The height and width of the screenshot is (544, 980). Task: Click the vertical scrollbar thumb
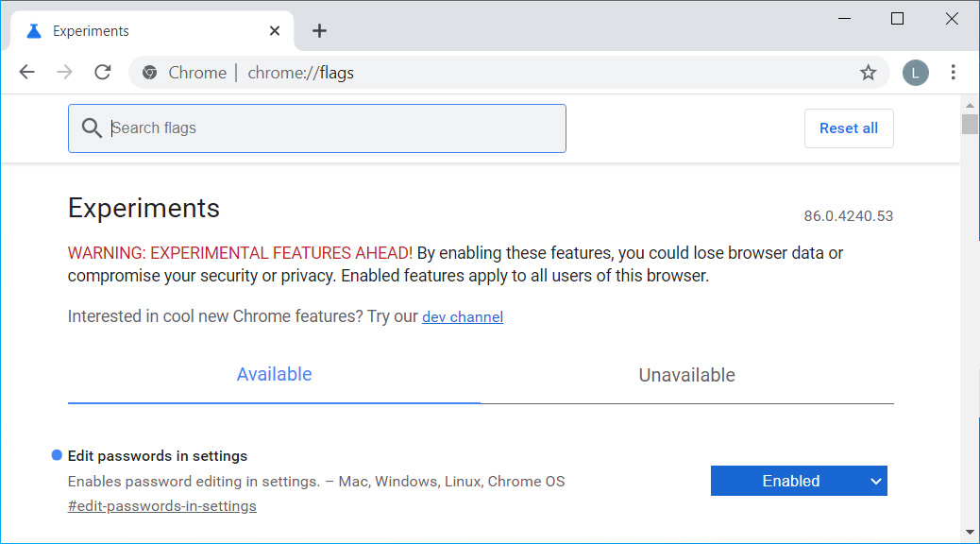tap(970, 125)
